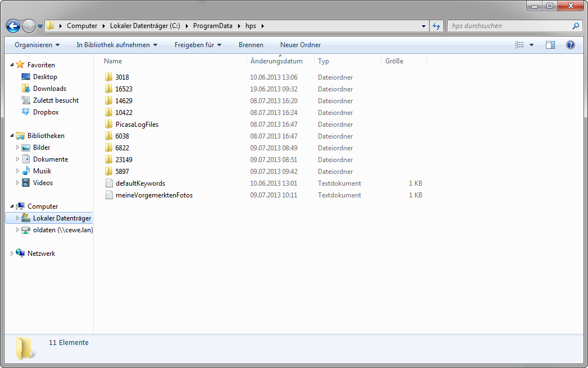
Task: Click hps breadcrumb in address bar
Action: (x=250, y=26)
